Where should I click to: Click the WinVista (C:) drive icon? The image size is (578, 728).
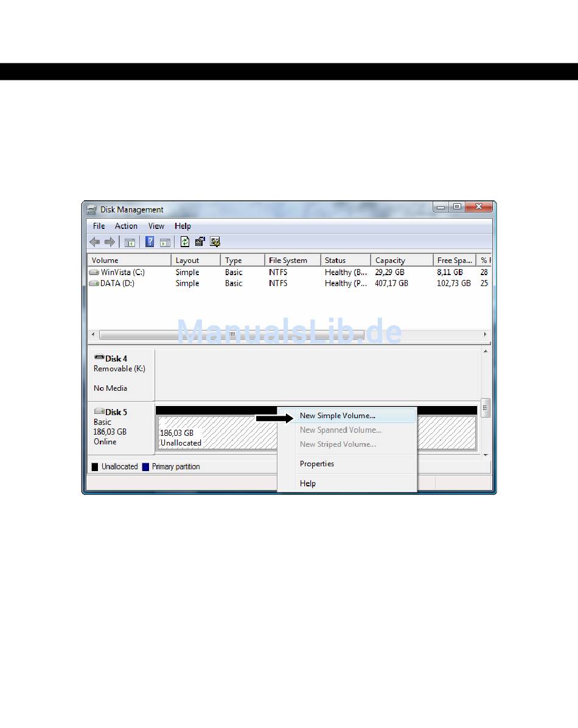click(94, 272)
